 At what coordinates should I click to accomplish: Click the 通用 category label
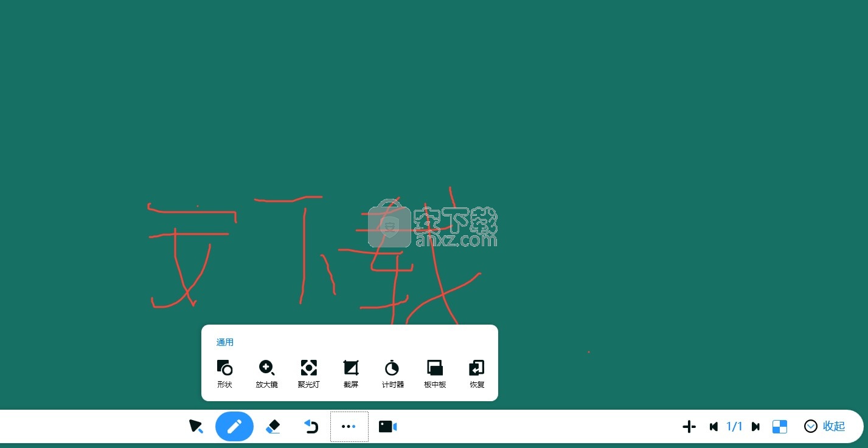[225, 342]
